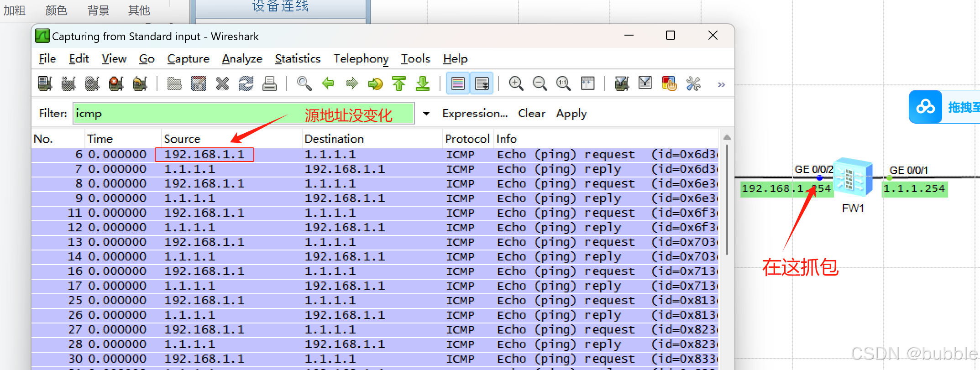980x370 pixels.
Task: Select packet number 7 echo reply row
Action: [375, 169]
